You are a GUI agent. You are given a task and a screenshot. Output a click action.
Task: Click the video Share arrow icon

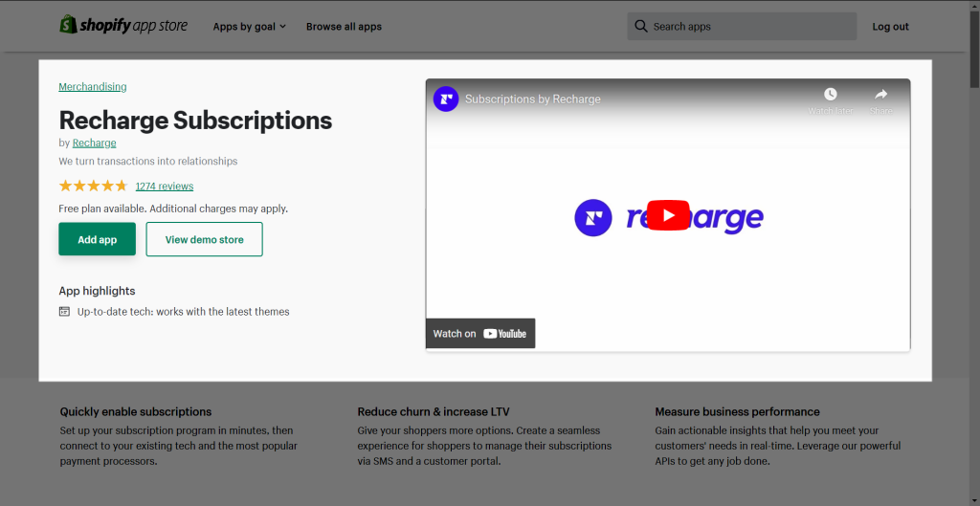point(880,95)
